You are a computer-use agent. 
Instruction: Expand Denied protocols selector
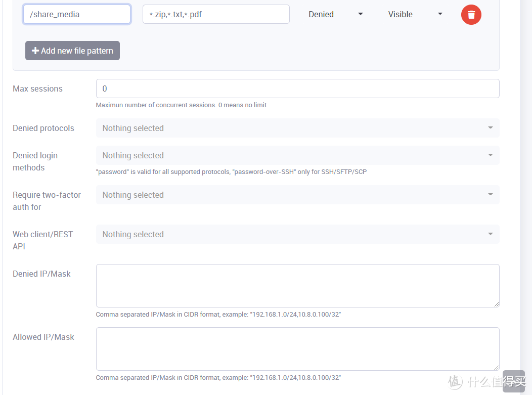click(297, 128)
